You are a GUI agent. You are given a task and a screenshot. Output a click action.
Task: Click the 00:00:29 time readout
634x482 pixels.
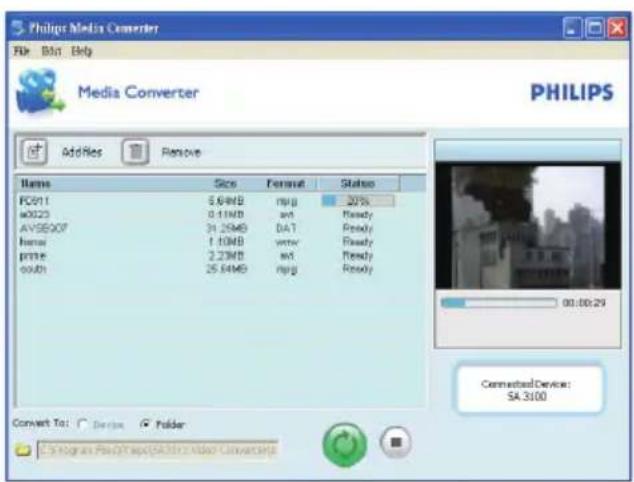tap(584, 303)
